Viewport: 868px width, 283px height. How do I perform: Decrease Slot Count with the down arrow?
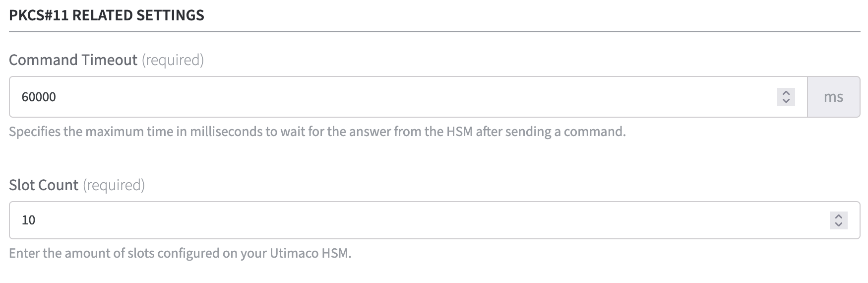(838, 224)
